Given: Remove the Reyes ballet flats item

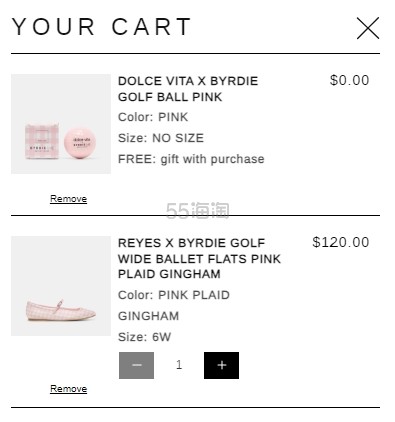Looking at the screenshot, I should click(x=68, y=389).
